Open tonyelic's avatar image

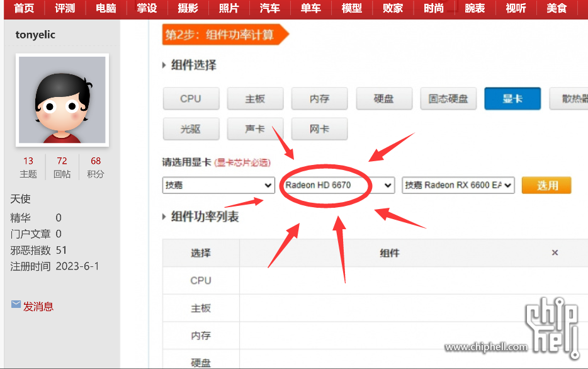pos(62,99)
